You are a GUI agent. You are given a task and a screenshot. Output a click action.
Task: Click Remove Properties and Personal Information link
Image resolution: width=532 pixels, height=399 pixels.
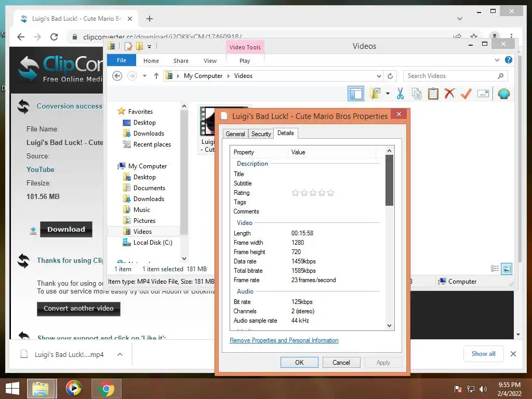(284, 340)
